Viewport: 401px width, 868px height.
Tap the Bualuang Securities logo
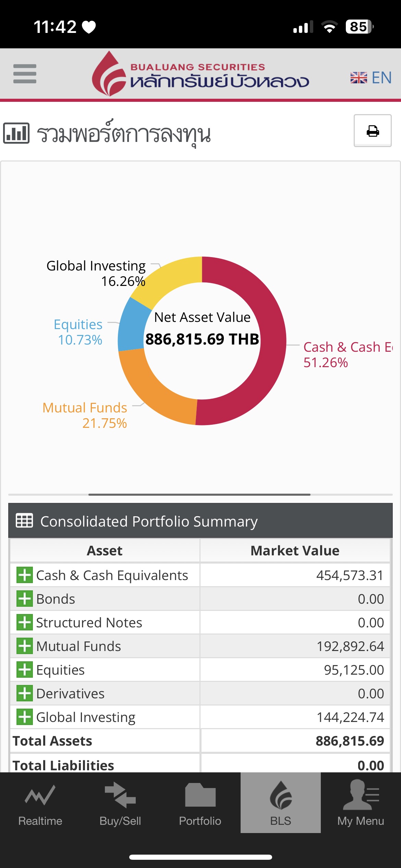[200, 74]
